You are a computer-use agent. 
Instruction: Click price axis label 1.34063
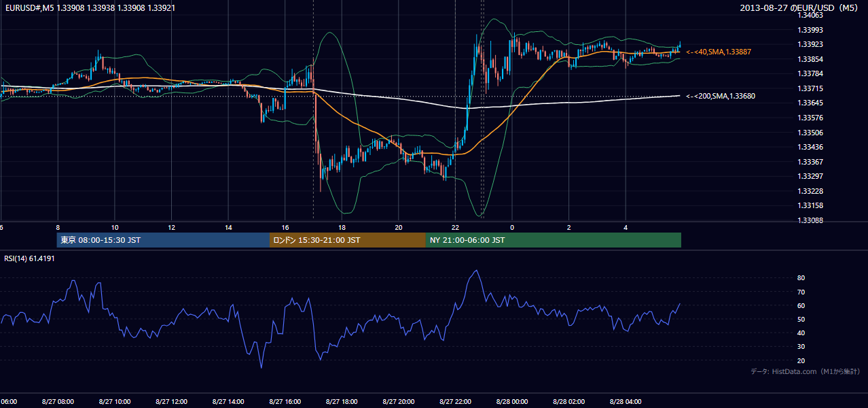click(810, 15)
